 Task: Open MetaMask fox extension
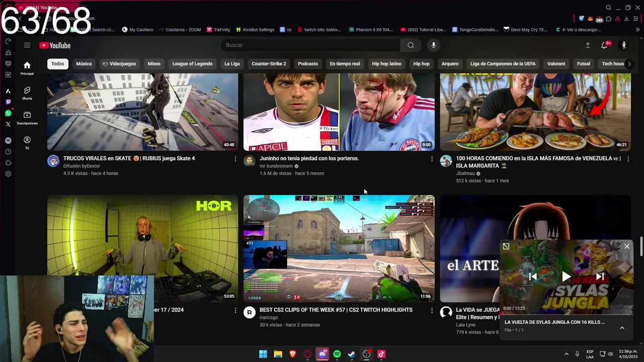[x=590, y=19]
